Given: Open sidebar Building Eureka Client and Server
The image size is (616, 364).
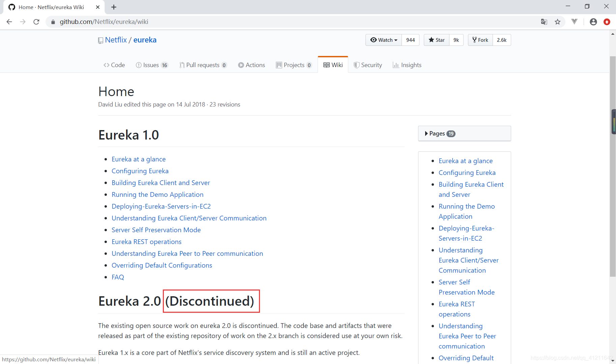Looking at the screenshot, I should 471,189.
